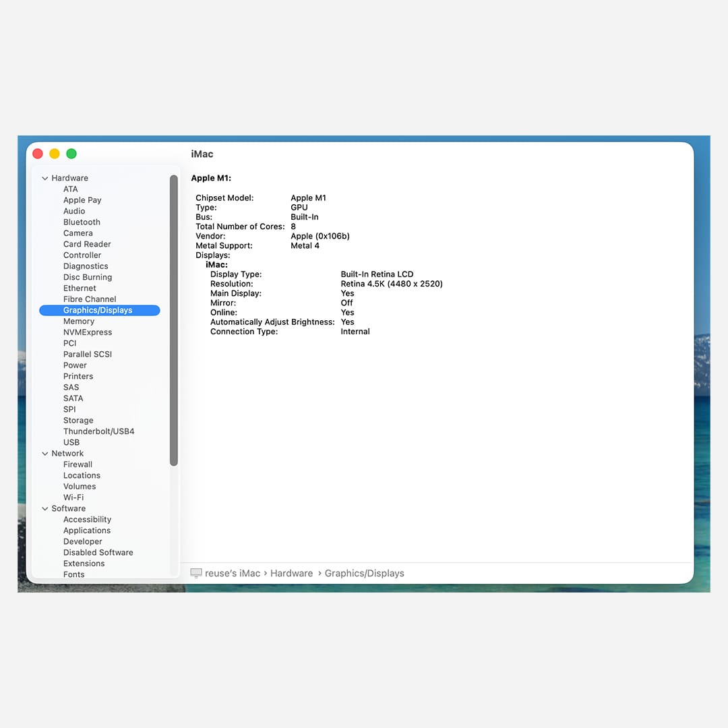This screenshot has width=728, height=728.
Task: Show the Power hardware information
Action: 75,365
